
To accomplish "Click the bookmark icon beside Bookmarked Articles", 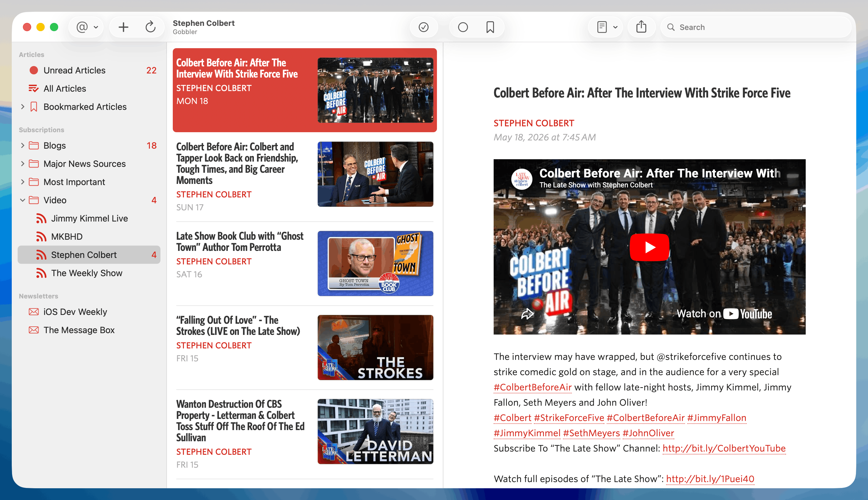I will [34, 107].
